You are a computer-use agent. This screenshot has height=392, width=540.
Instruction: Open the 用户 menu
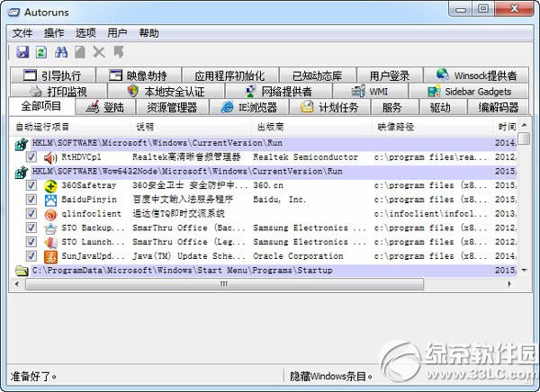point(117,33)
